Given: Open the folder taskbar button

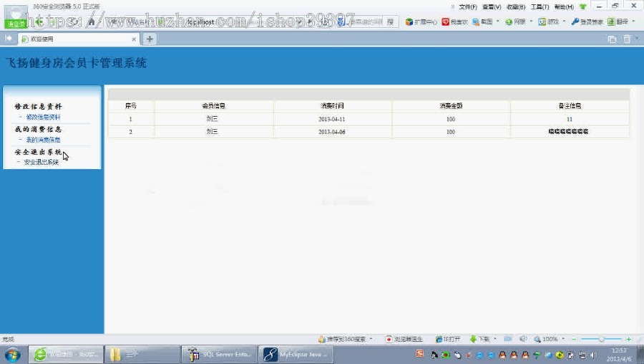Looking at the screenshot, I should [142, 354].
